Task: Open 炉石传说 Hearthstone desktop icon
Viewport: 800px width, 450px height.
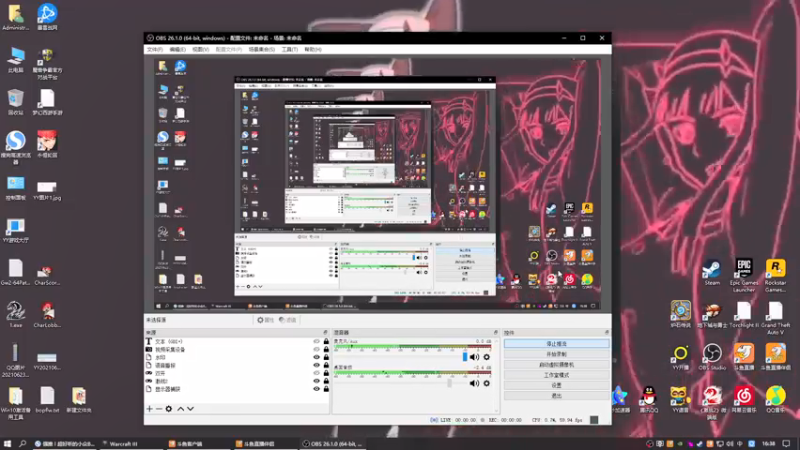Action: (x=680, y=314)
